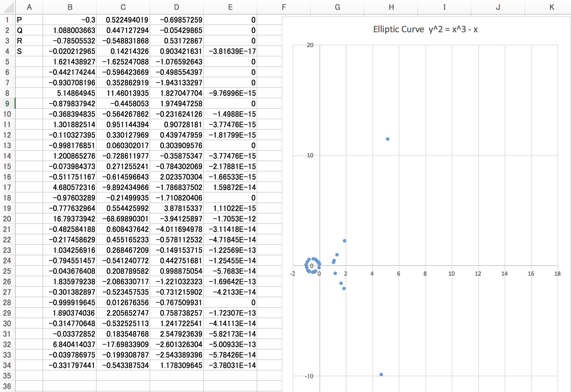Select cell A1 containing P
The image size is (571, 392).
tap(29, 20)
